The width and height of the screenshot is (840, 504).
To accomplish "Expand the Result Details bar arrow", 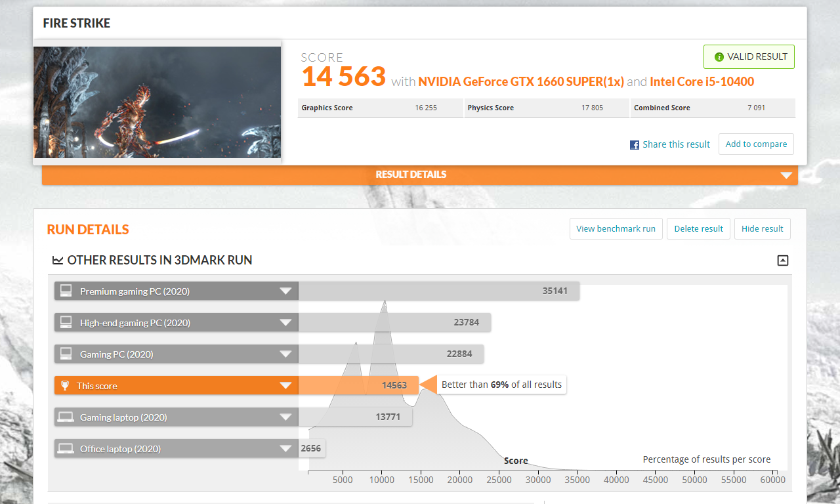I will 786,175.
